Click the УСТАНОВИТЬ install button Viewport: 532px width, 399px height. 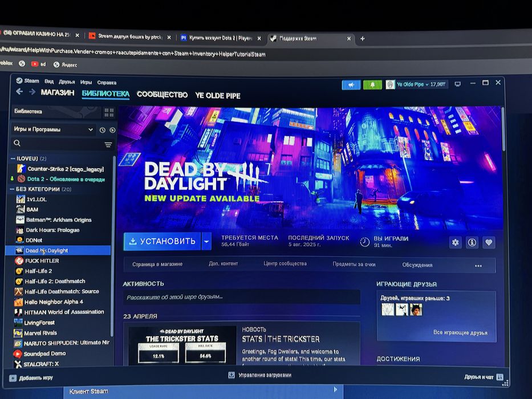[162, 241]
